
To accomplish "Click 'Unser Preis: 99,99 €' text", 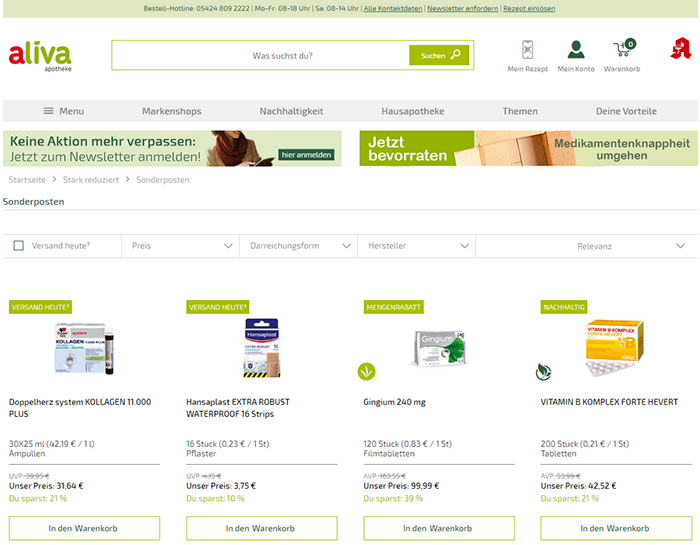I will (x=401, y=486).
